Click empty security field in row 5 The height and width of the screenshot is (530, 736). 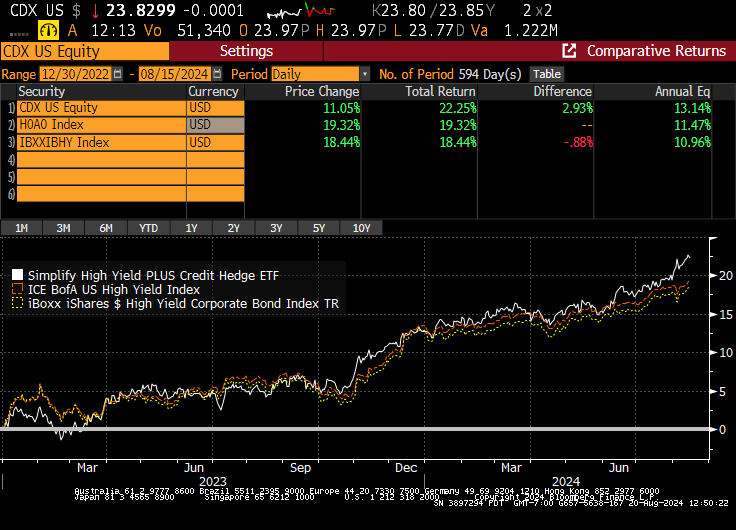(101, 177)
